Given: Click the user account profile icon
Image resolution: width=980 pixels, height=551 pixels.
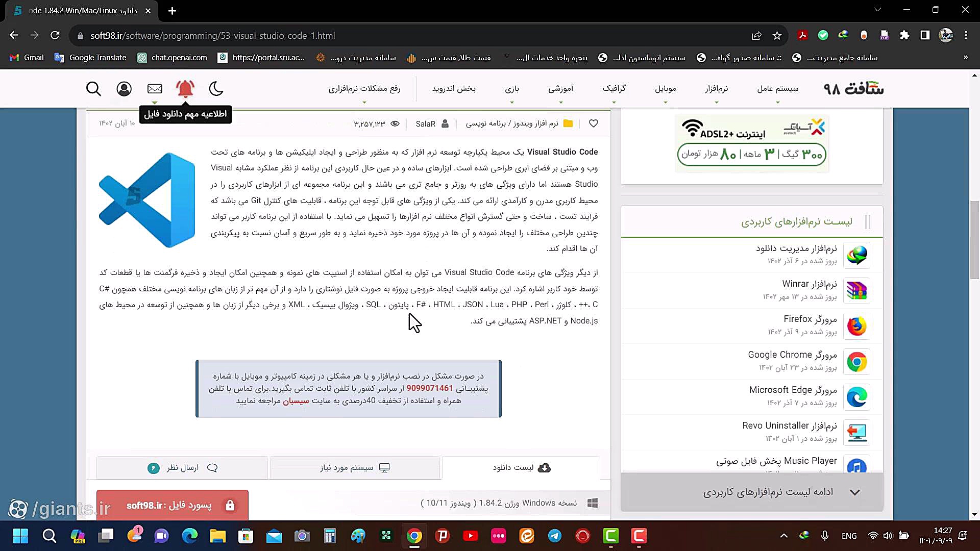Looking at the screenshot, I should coord(124,89).
